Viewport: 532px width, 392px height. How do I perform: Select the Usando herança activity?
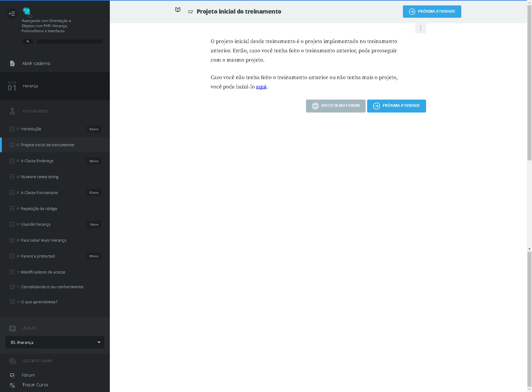coord(36,224)
